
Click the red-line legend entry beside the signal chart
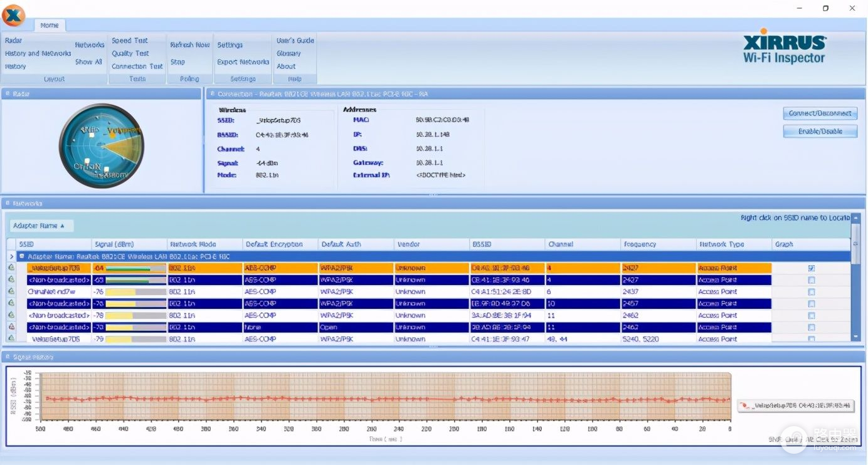click(795, 405)
